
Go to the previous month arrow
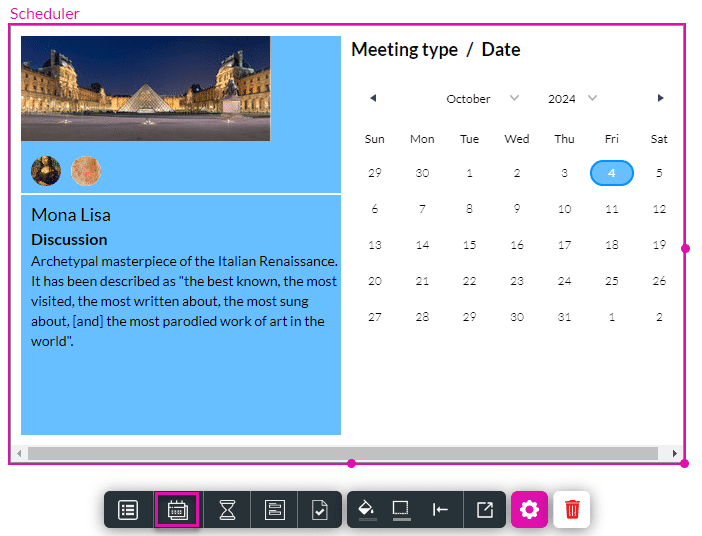coord(373,98)
